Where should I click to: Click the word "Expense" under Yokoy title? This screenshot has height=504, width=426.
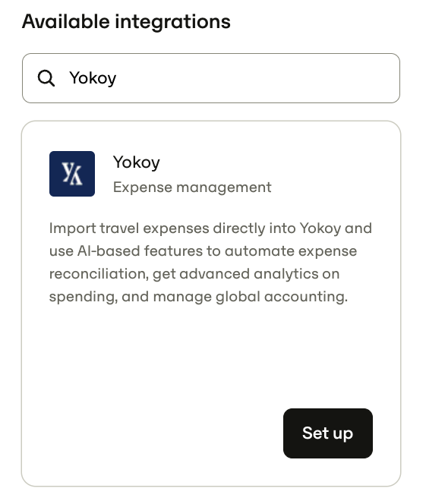pyautogui.click(x=143, y=187)
